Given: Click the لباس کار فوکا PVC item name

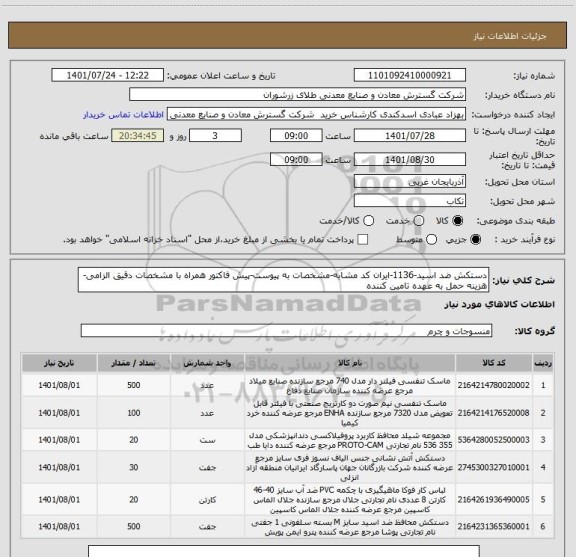Looking at the screenshot, I should click(350, 500).
